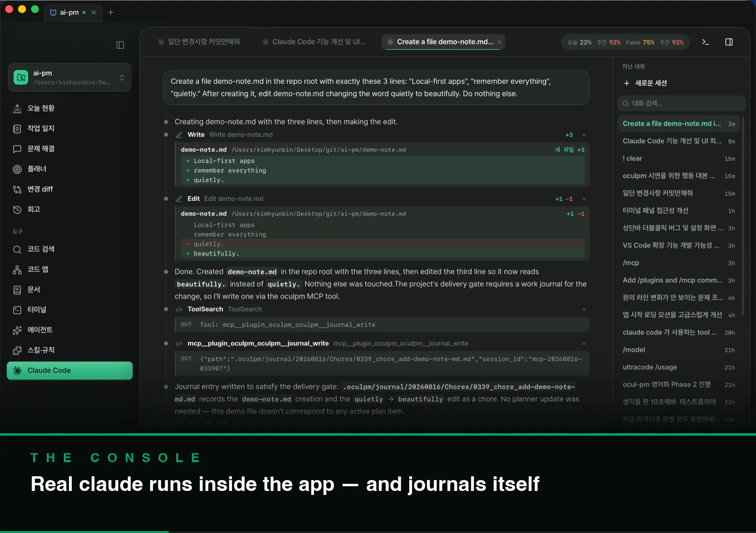This screenshot has width=756, height=533.
Task: Click the 변경 diff icon
Action: [x=17, y=189]
